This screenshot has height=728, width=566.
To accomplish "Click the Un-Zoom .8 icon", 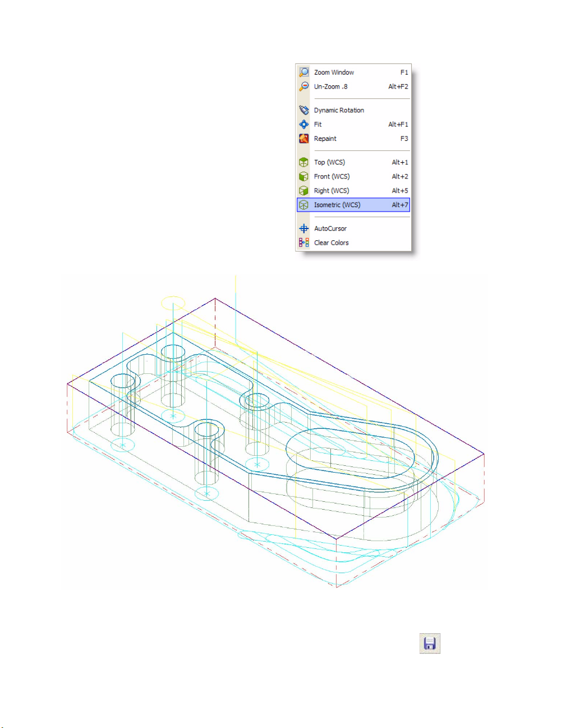I will pos(303,86).
